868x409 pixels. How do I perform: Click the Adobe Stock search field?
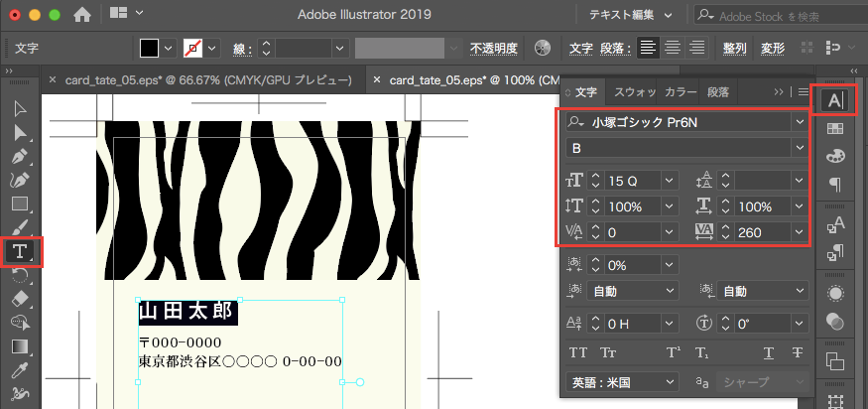pyautogui.click(x=781, y=16)
